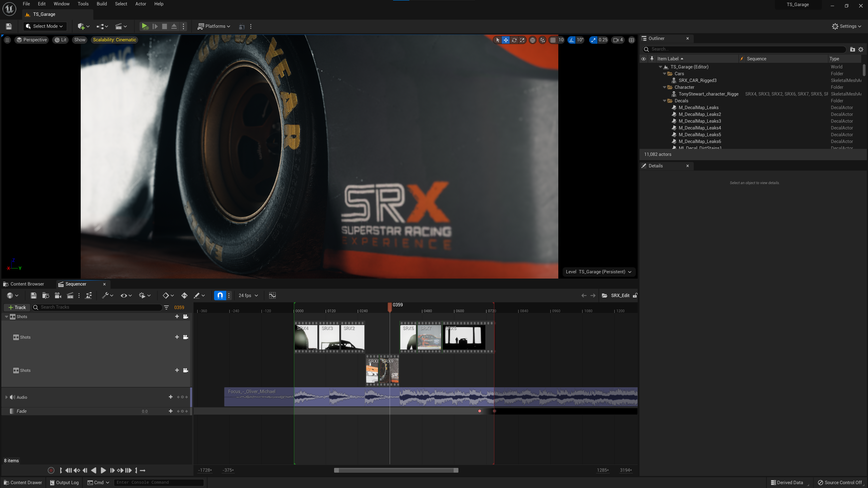
Task: Open Outliner settings gear
Action: [x=861, y=49]
